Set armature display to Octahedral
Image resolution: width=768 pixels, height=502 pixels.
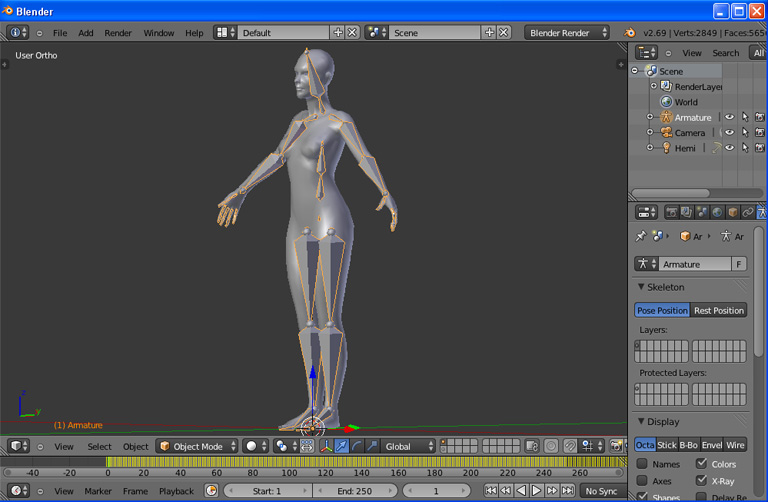[x=645, y=445]
